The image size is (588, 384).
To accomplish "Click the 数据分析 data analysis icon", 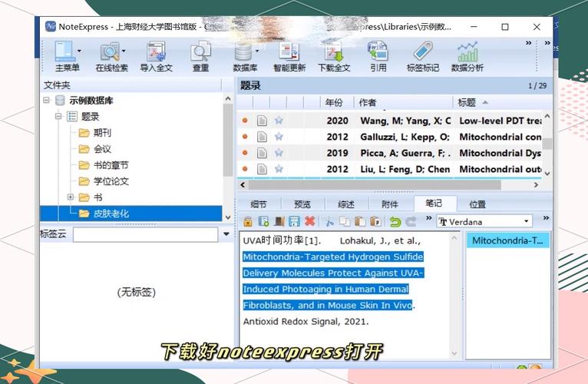I will [x=467, y=51].
